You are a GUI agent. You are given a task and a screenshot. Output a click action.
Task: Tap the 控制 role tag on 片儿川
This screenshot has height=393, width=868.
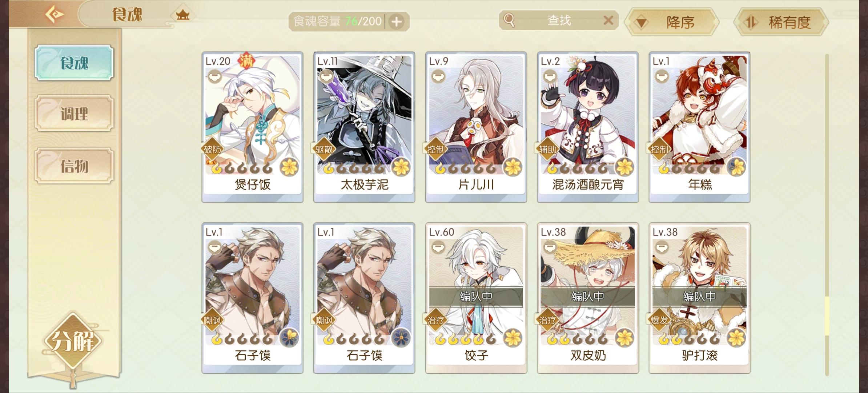coord(435,149)
